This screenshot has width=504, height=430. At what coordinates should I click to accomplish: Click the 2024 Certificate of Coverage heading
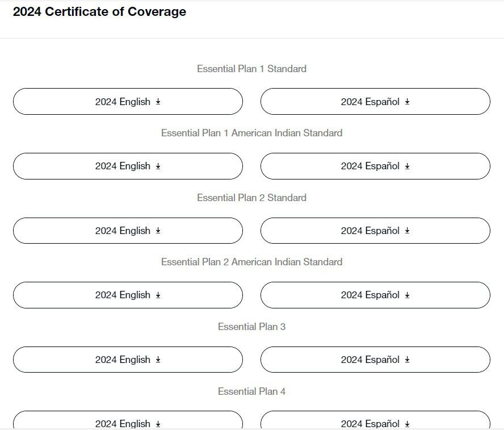[99, 11]
